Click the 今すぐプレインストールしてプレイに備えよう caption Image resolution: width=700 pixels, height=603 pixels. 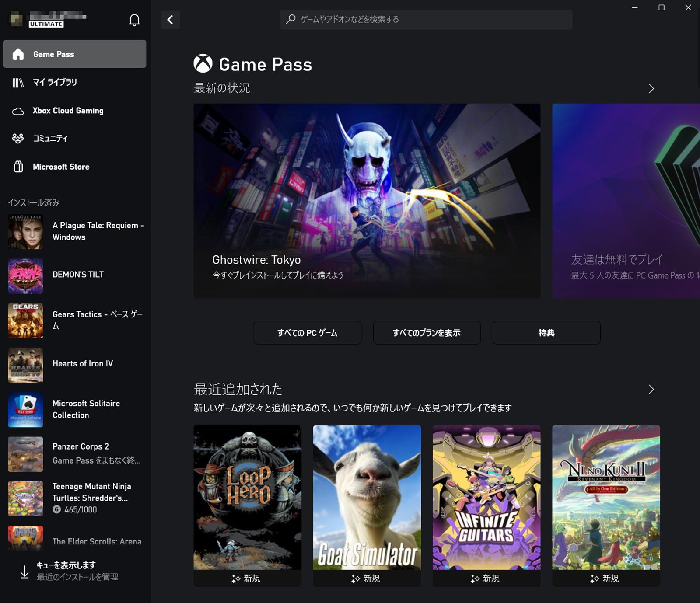(x=278, y=275)
